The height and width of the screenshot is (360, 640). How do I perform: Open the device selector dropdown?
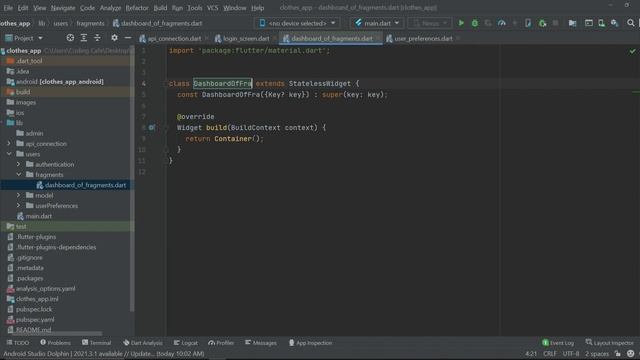tap(297, 23)
